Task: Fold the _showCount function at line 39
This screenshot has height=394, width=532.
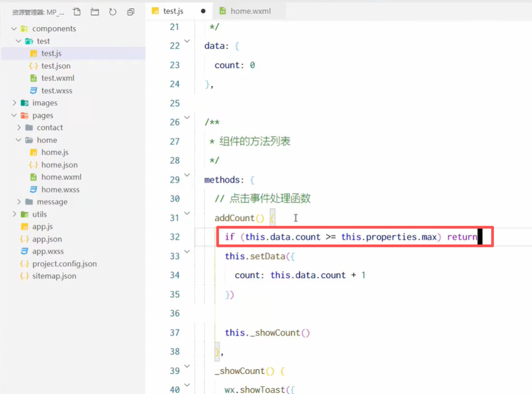Action: click(x=187, y=366)
